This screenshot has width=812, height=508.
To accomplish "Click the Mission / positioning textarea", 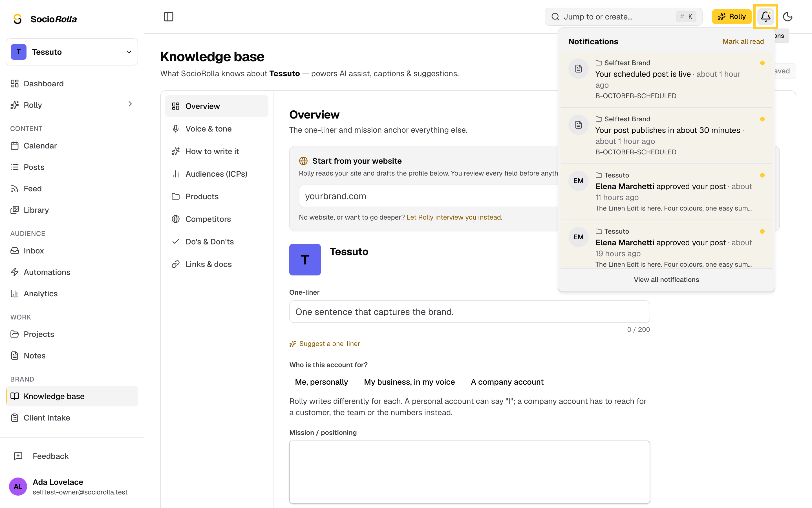I will (x=469, y=472).
